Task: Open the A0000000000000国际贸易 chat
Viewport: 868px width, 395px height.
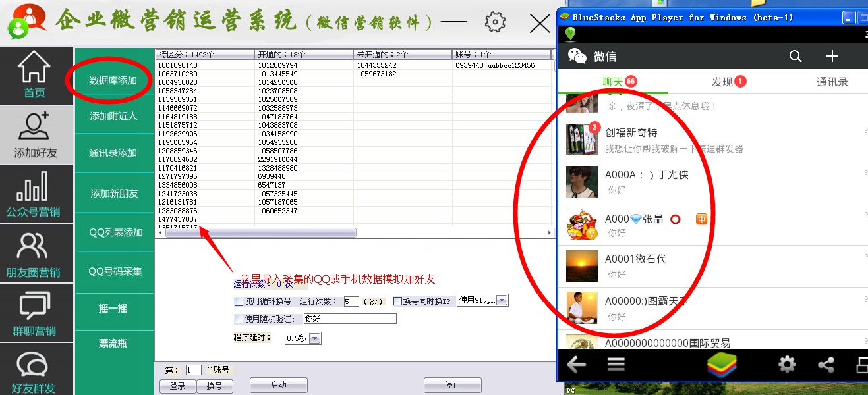Action: (x=713, y=340)
